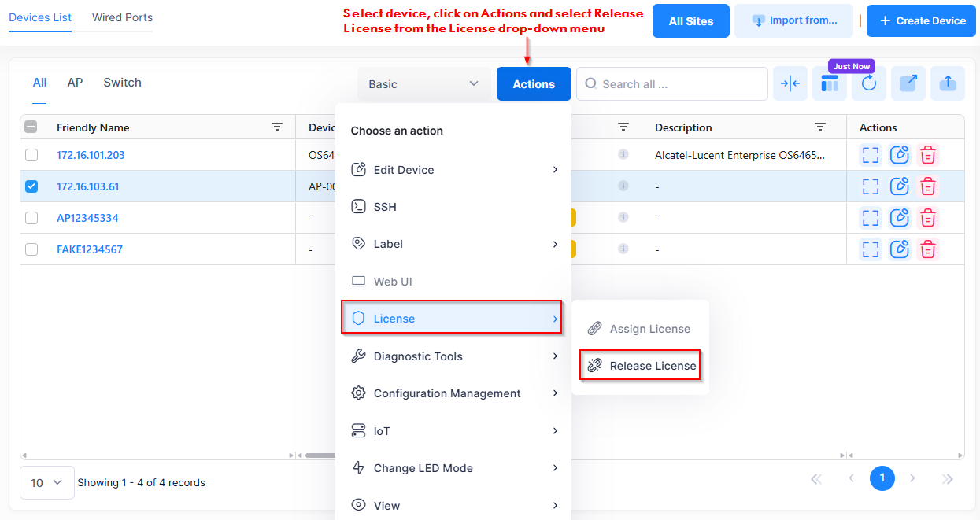Click edit icon for device 172.16.103.61
The width and height of the screenshot is (980, 520).
(x=899, y=186)
